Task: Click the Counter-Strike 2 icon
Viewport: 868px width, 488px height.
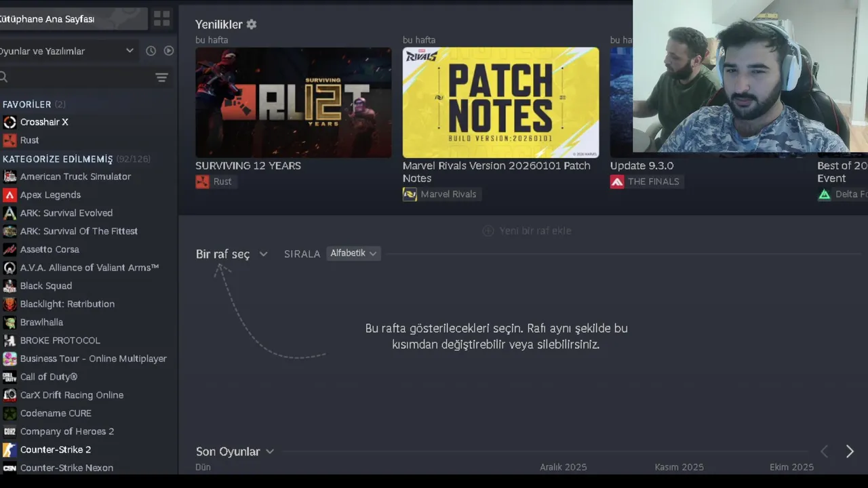Action: 9,450
